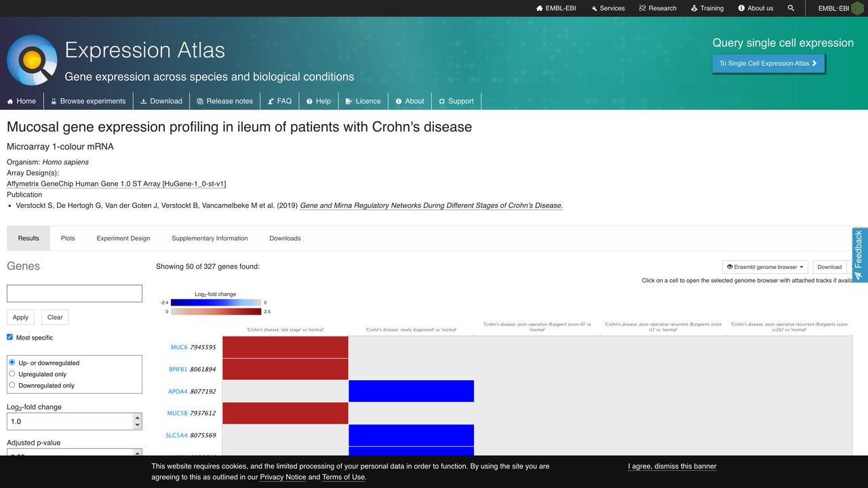This screenshot has height=488, width=868.
Task: Toggle the Most specific checkbox
Action: pyautogui.click(x=10, y=337)
